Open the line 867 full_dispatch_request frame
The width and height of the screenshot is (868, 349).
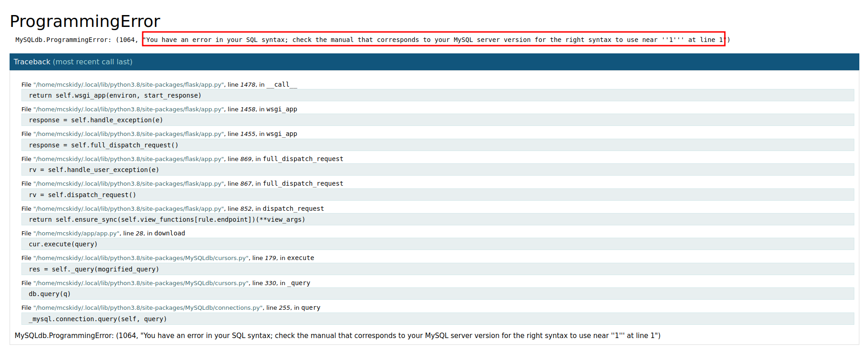tap(182, 183)
